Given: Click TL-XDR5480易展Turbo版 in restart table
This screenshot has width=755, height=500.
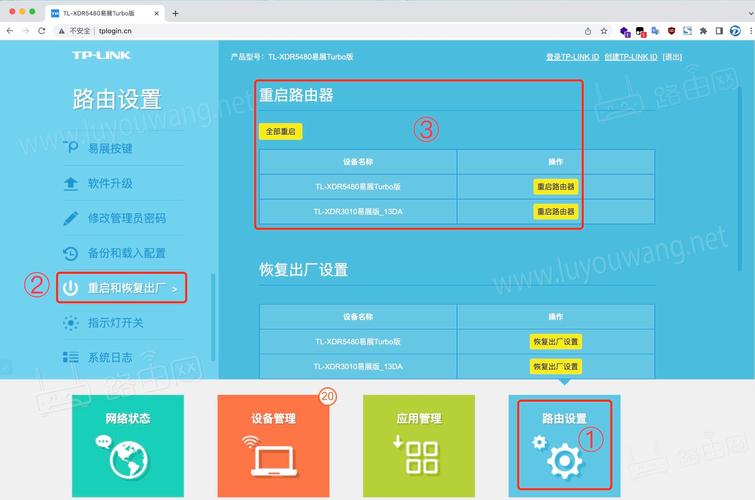Looking at the screenshot, I should coord(358,187).
